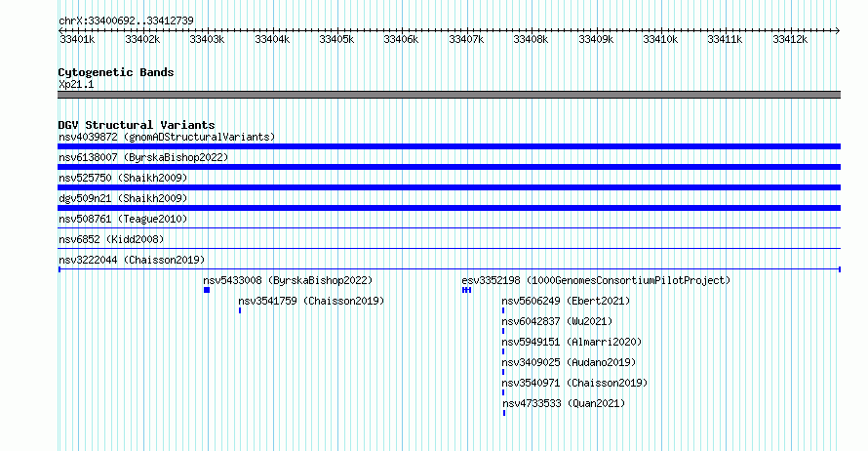Click the Xp21.1 band label

[76, 84]
